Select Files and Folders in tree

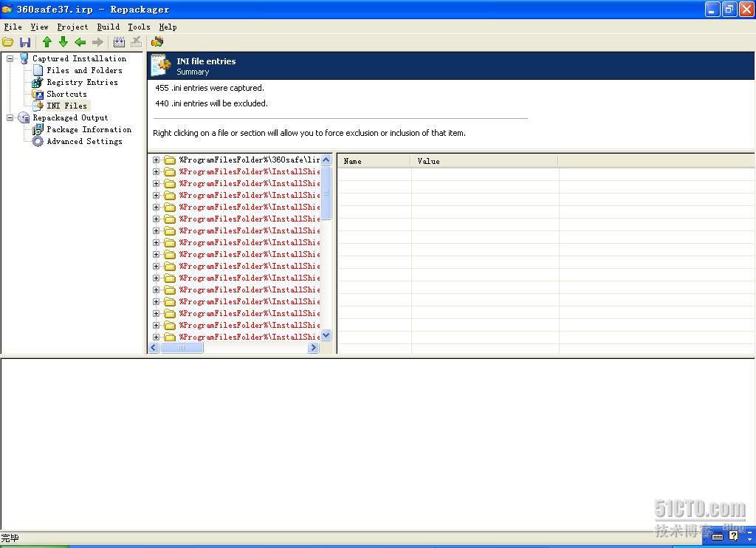(84, 70)
